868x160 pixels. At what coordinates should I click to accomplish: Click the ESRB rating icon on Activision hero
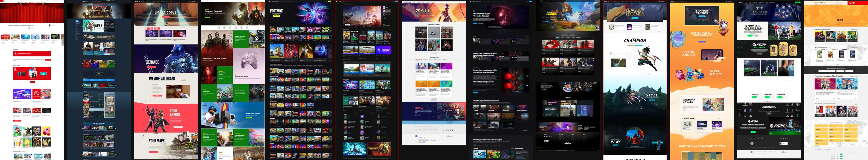(x=597, y=28)
